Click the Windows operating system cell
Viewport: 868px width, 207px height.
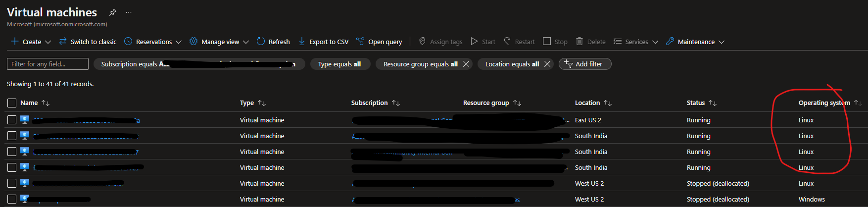[812, 199]
